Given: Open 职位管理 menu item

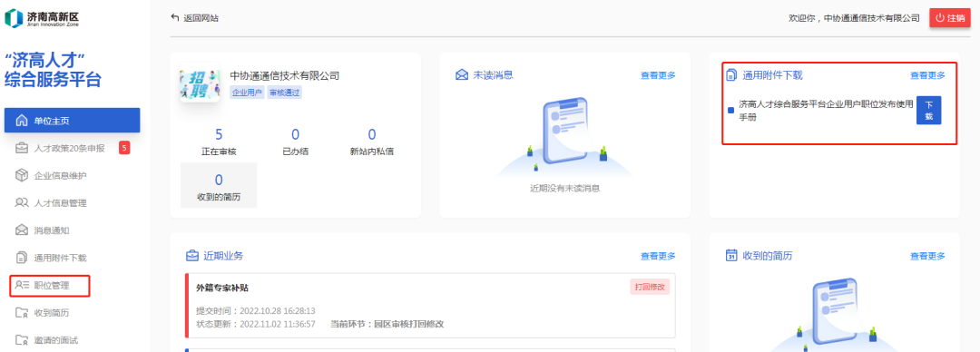Looking at the screenshot, I should (51, 285).
